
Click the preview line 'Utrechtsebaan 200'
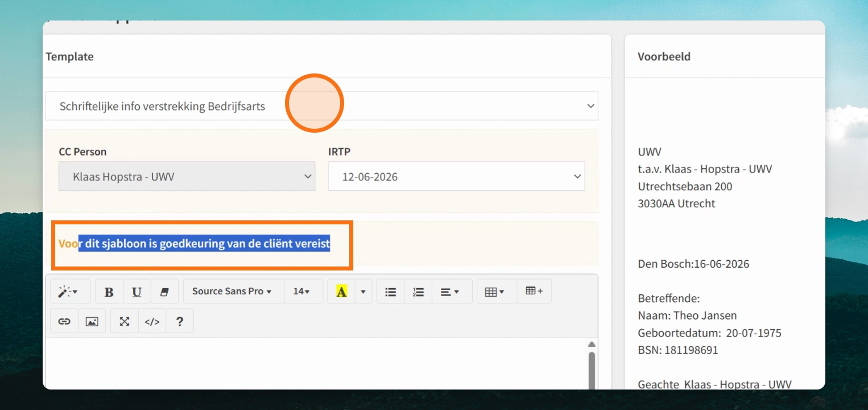pyautogui.click(x=685, y=186)
